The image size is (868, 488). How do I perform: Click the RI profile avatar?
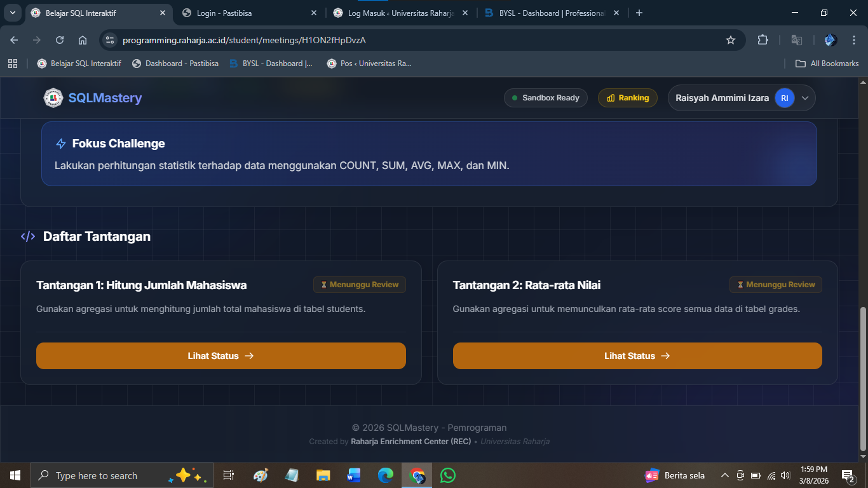[785, 98]
